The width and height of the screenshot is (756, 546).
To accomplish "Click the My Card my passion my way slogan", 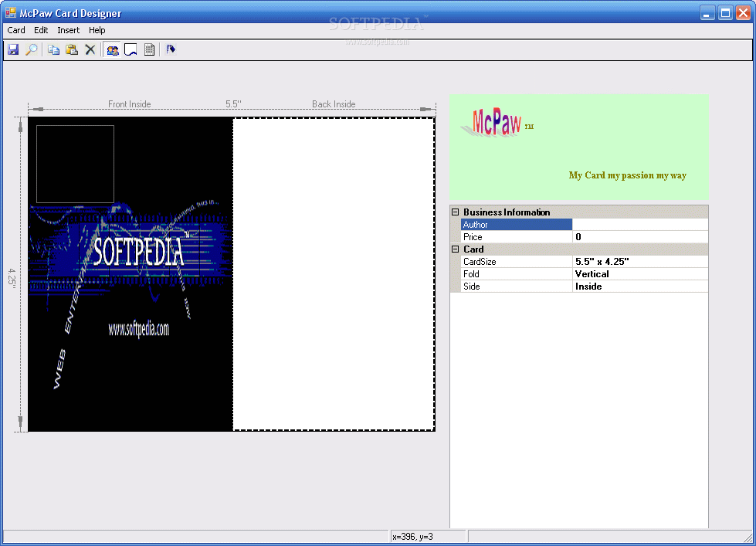I will (627, 175).
